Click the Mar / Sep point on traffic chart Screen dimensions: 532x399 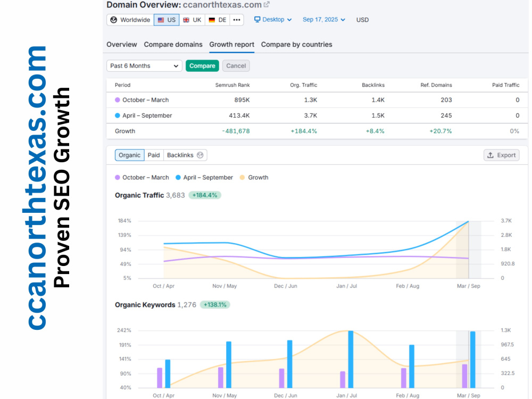tap(469, 221)
